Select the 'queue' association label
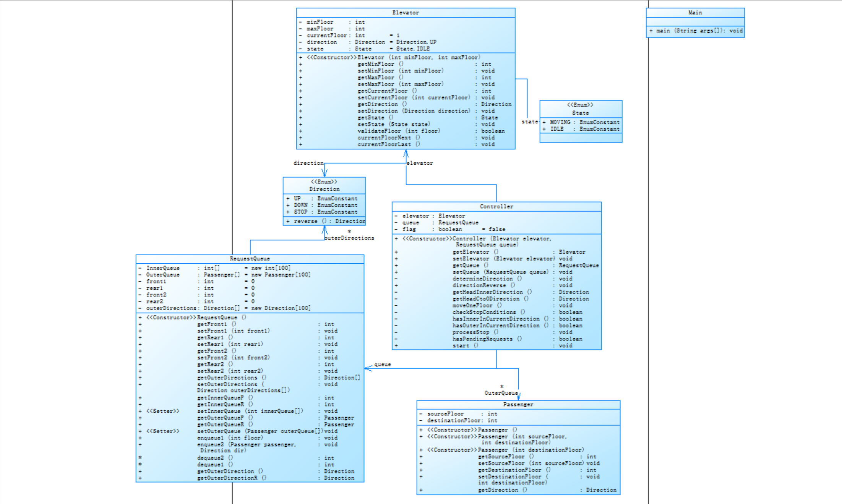The width and height of the screenshot is (842, 504). [382, 365]
